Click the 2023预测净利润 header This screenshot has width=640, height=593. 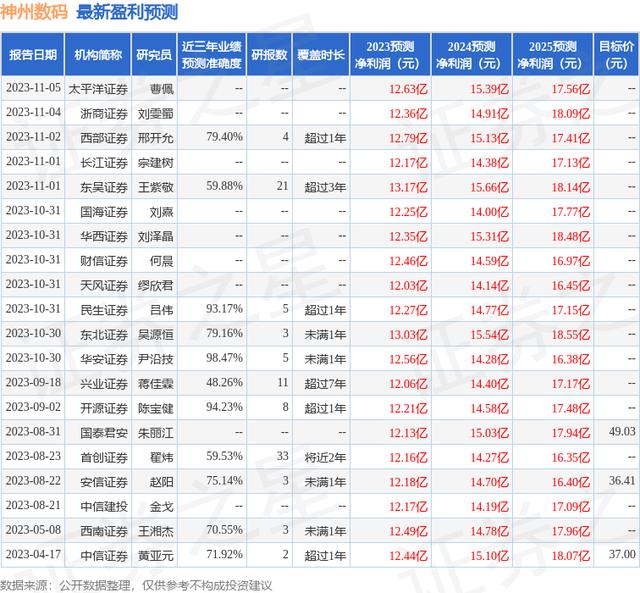tap(390, 55)
